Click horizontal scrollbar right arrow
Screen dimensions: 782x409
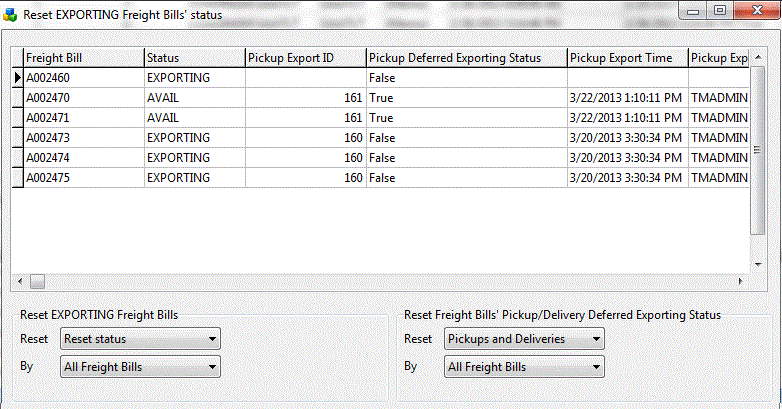coord(741,281)
